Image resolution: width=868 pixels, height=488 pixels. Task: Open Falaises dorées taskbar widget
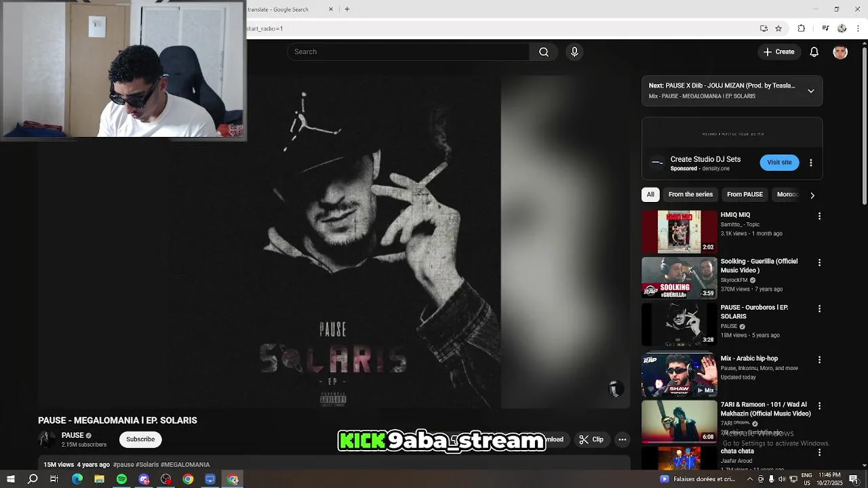click(699, 479)
